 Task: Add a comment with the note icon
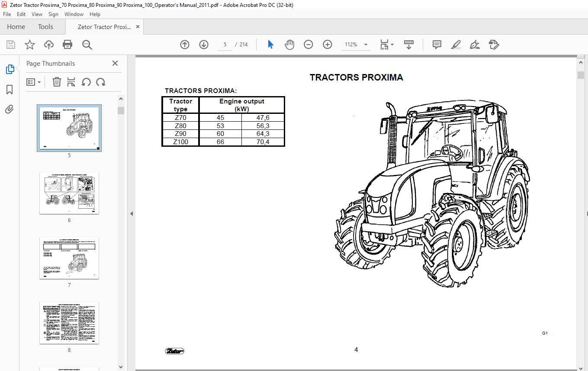pyautogui.click(x=437, y=45)
